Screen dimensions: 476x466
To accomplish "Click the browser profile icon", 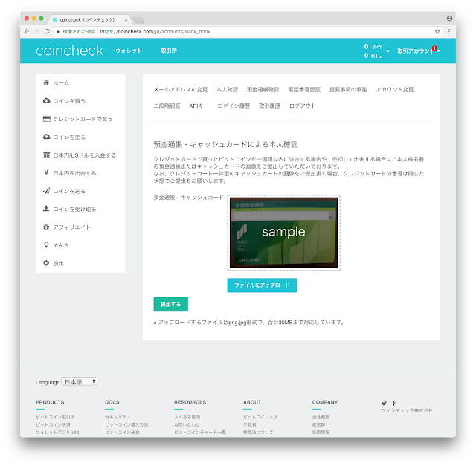I will click(449, 19).
